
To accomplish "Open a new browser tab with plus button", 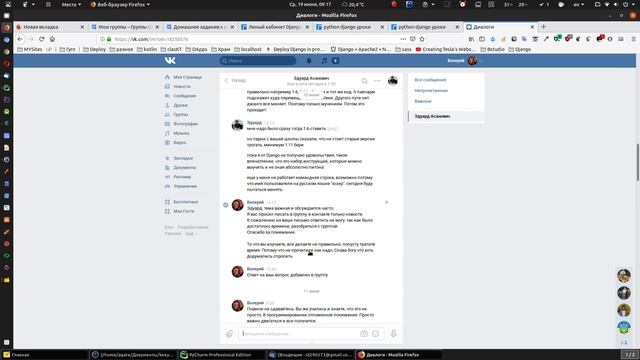I will click(x=543, y=27).
